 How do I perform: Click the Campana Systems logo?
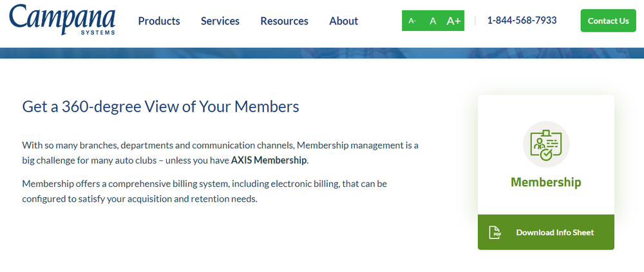(62, 19)
